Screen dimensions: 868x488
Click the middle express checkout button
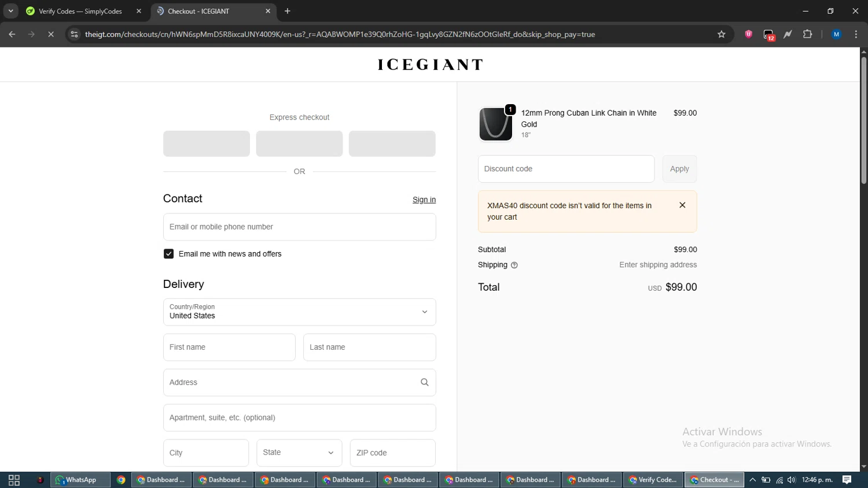pyautogui.click(x=299, y=143)
